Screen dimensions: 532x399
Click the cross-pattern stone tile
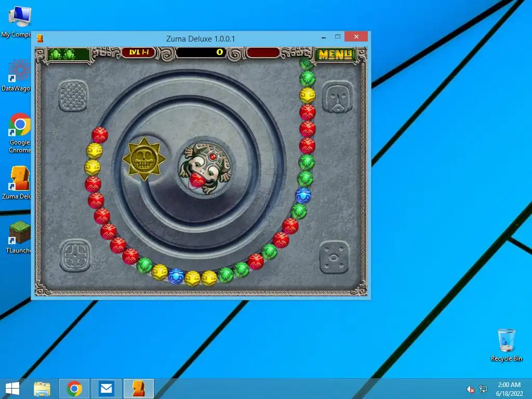tap(75, 256)
